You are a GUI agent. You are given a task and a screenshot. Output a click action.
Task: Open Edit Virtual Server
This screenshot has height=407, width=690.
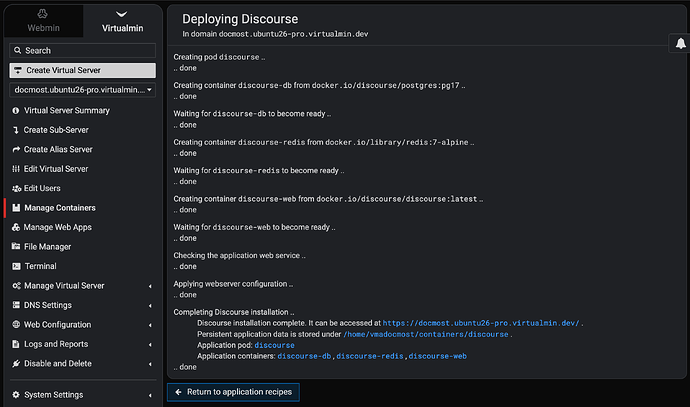point(56,169)
